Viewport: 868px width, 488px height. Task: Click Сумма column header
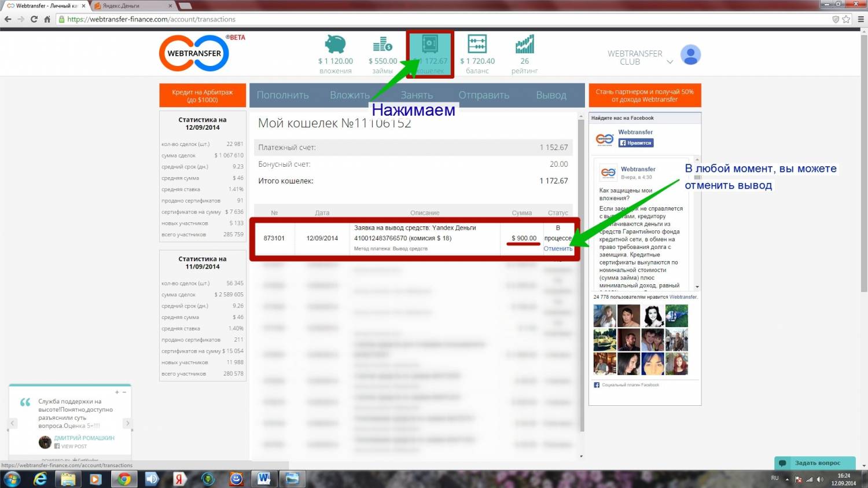[x=522, y=213]
